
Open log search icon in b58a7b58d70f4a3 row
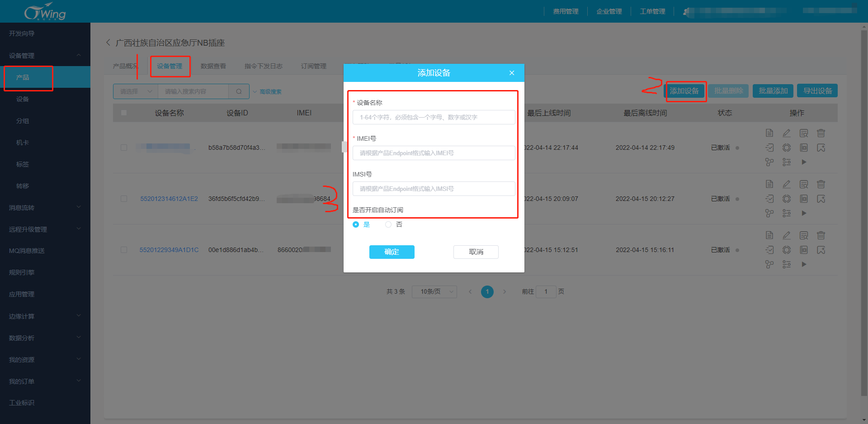[804, 133]
